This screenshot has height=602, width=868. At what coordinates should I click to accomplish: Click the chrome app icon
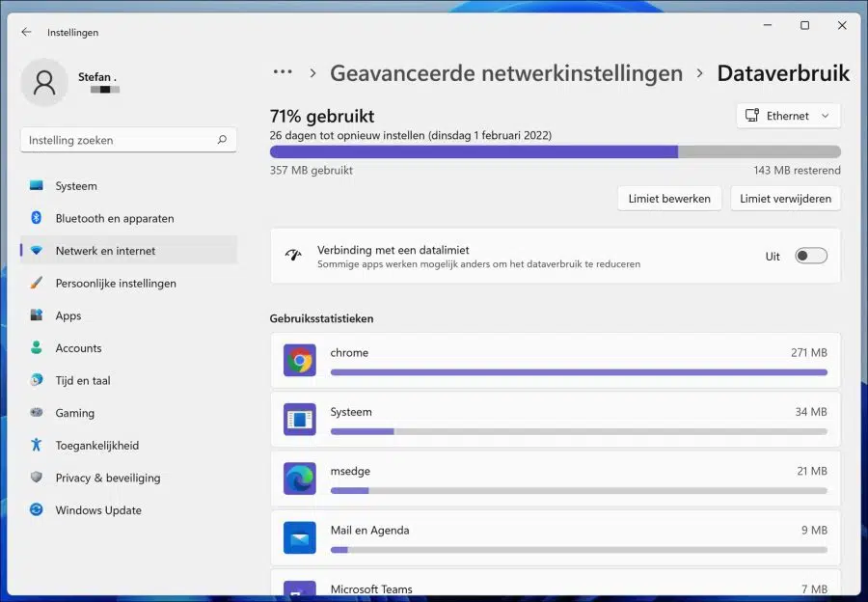coord(300,360)
